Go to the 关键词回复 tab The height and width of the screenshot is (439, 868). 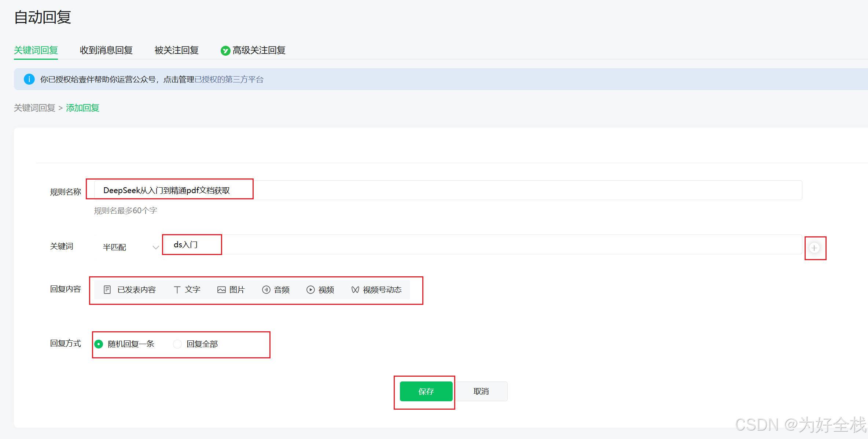click(x=36, y=50)
